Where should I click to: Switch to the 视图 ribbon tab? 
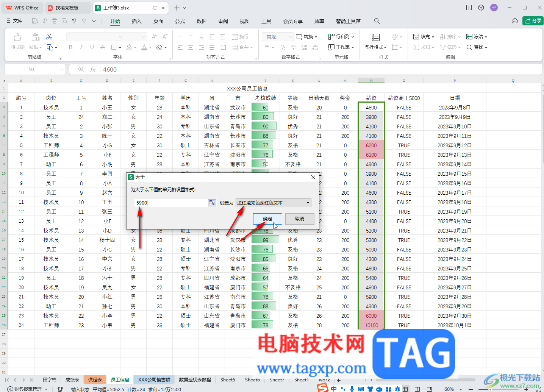point(245,21)
